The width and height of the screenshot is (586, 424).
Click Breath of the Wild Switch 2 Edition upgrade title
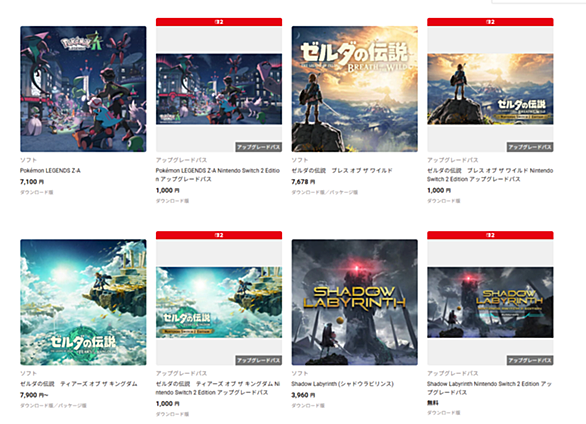tap(490, 175)
